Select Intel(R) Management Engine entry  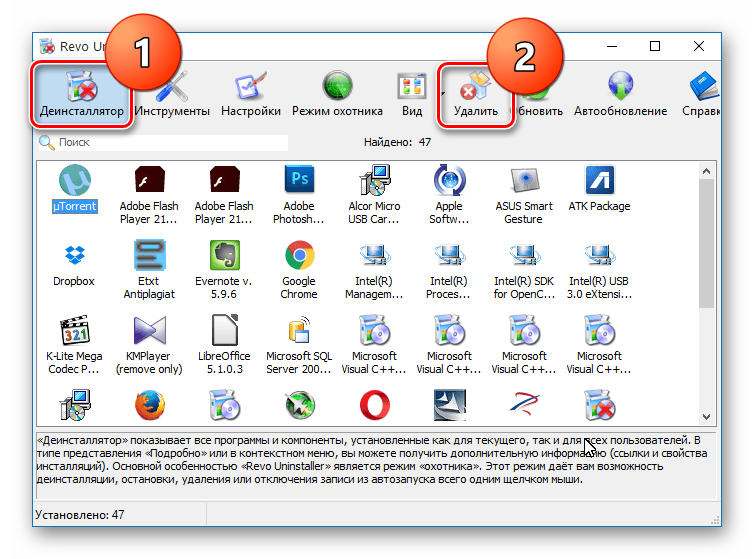374,269
